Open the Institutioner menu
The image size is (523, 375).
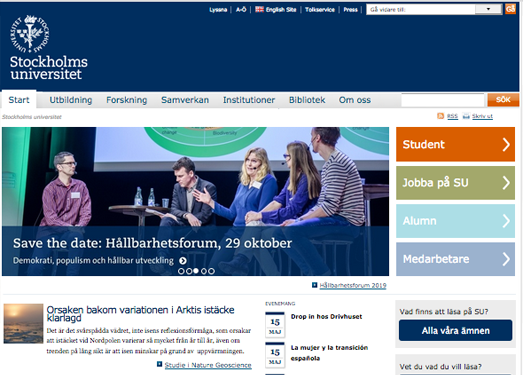pos(249,100)
